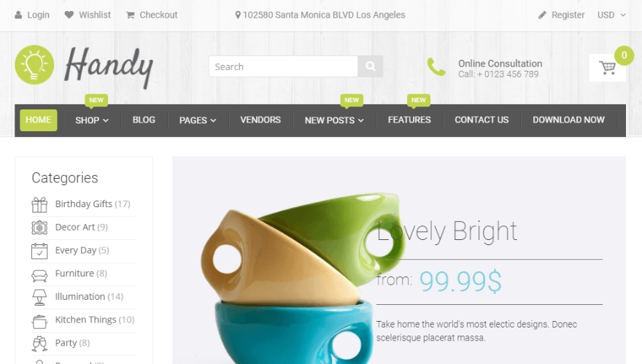The image size is (642, 364).
Task: Click the green phone consultation icon
Action: (x=436, y=67)
